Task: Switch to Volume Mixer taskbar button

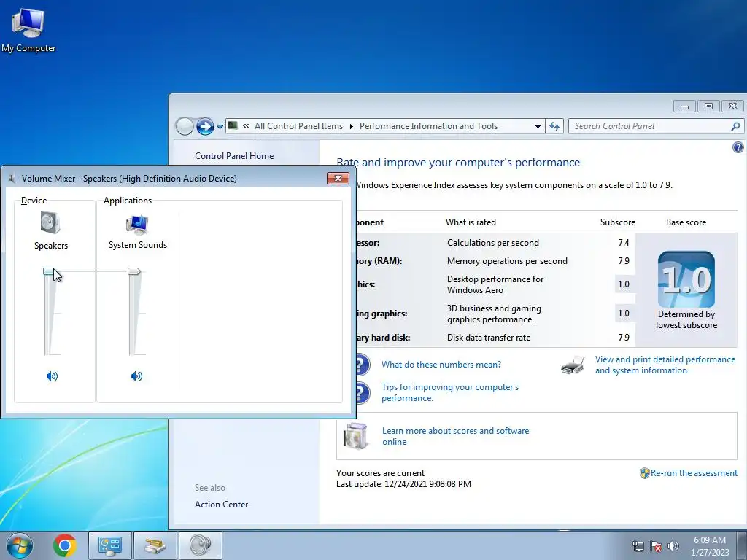Action: coord(200,545)
